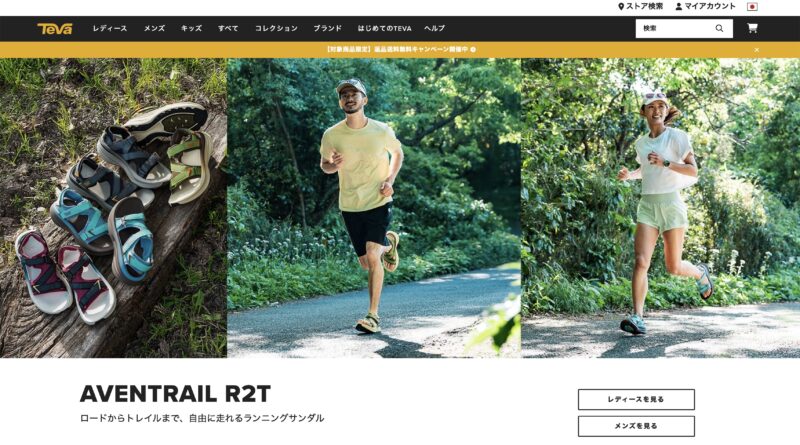The image size is (800, 445).
Task: Open the レディース menu
Action: (110, 29)
